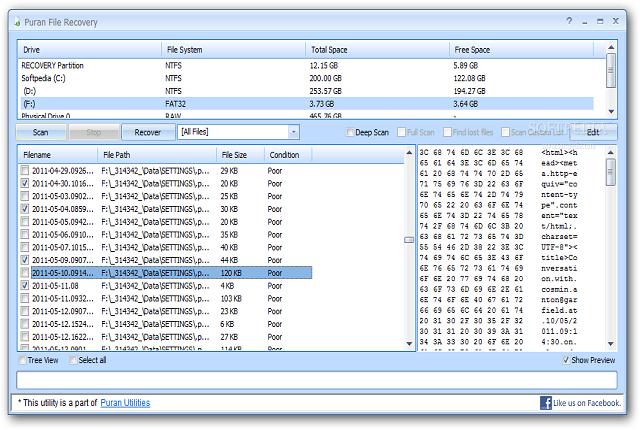Viewport: 640px width, 430px height.
Task: Open help with the question mark icon
Action: point(570,20)
